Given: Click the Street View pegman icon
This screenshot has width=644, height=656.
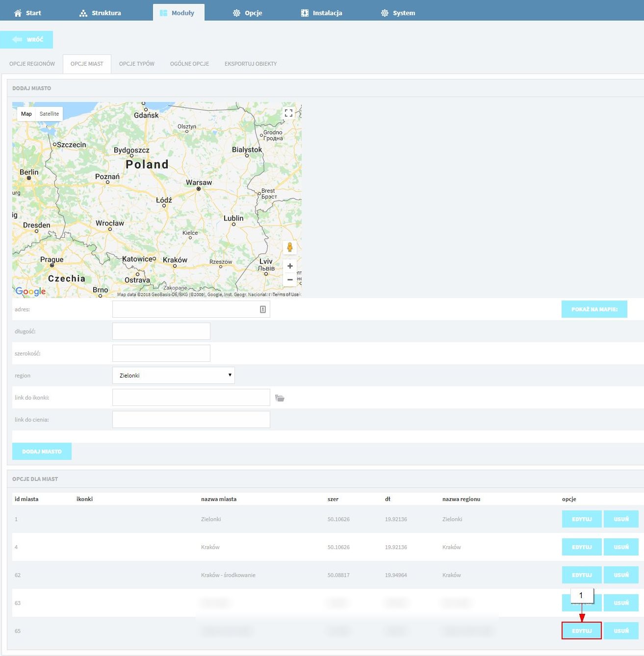Looking at the screenshot, I should point(290,247).
